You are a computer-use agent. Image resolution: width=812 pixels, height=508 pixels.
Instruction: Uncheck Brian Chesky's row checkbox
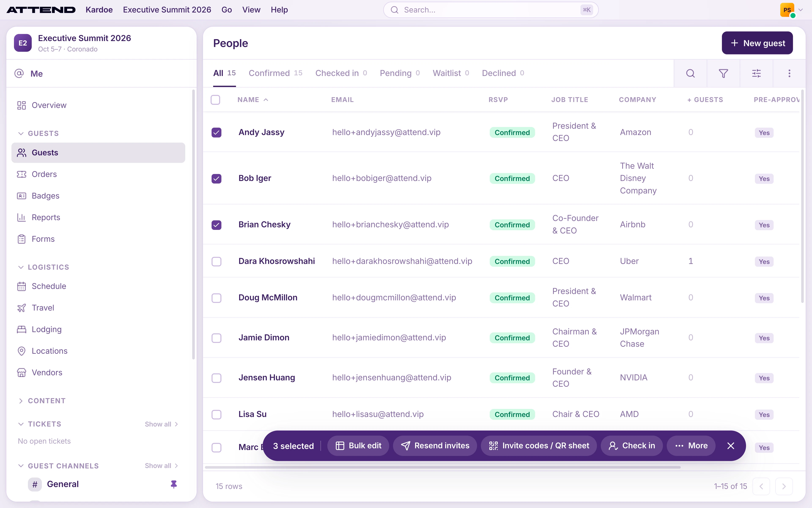[x=216, y=225]
